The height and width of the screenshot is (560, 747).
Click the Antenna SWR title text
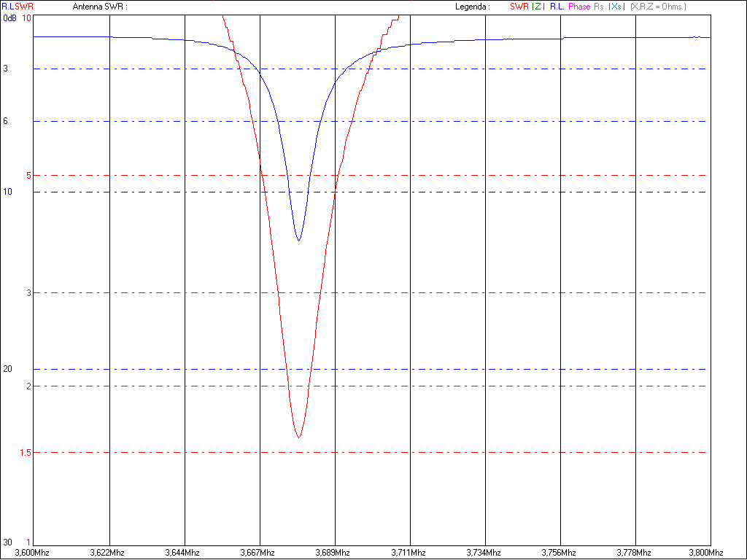pos(100,7)
